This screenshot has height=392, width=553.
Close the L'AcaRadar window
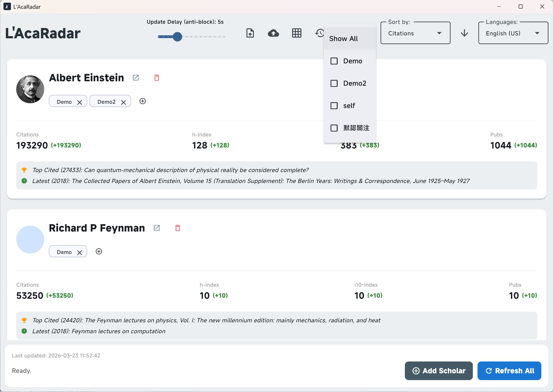click(542, 7)
